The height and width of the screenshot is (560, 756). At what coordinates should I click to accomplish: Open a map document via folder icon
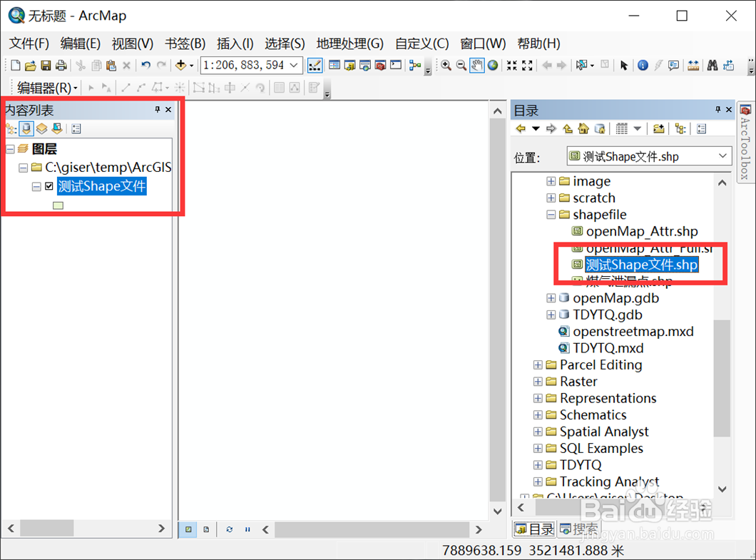coord(31,65)
